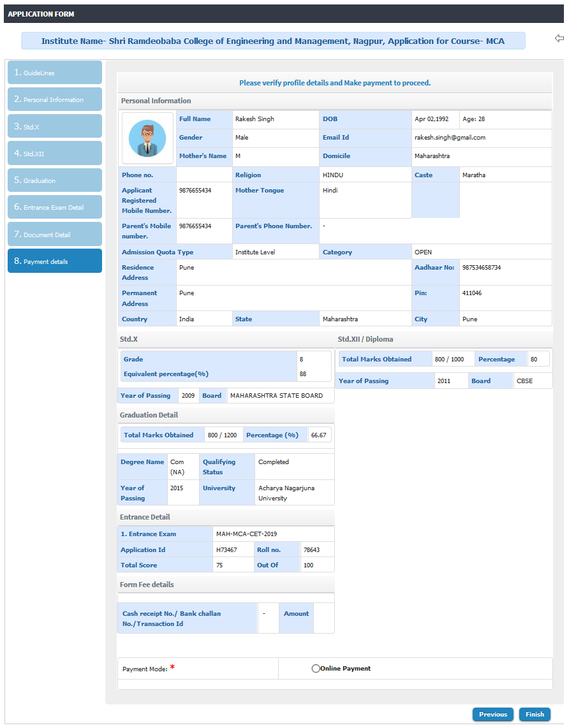Click the Std.XII percentage value 80
This screenshot has height=728, width=569.
(x=534, y=360)
